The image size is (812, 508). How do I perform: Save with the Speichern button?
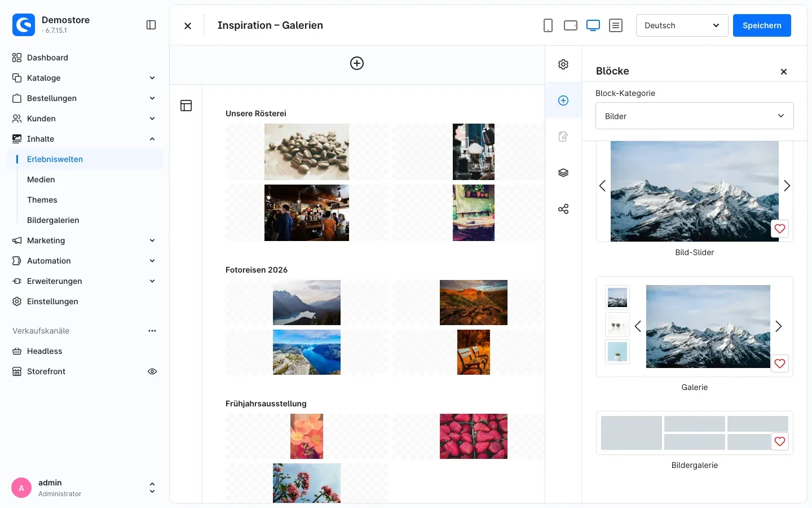pos(761,25)
